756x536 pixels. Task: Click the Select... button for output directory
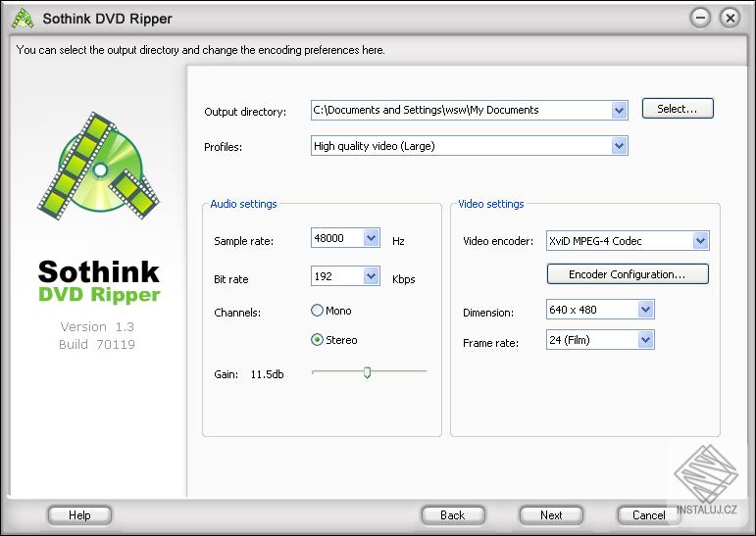tap(678, 109)
